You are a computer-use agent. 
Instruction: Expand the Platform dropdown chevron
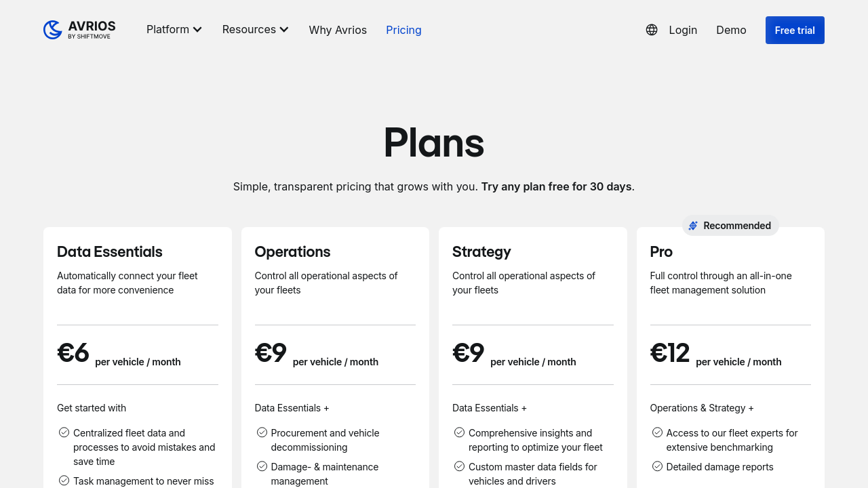pyautogui.click(x=197, y=30)
